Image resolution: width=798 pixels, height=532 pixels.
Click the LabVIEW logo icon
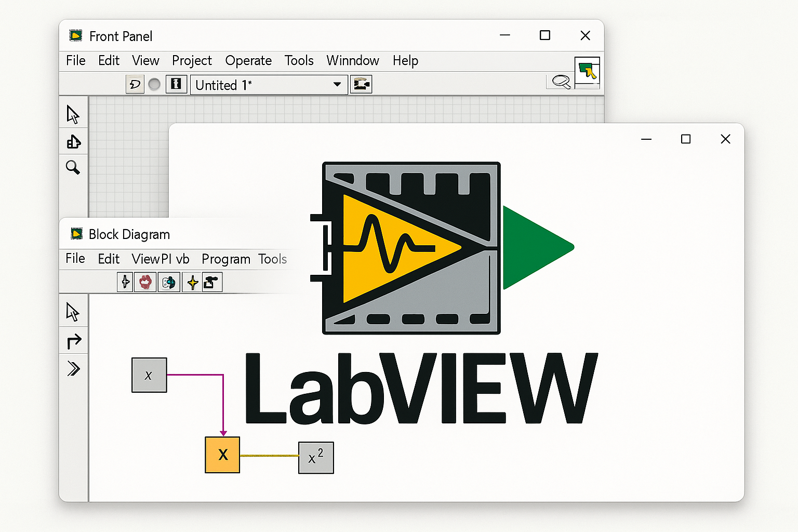442,248
